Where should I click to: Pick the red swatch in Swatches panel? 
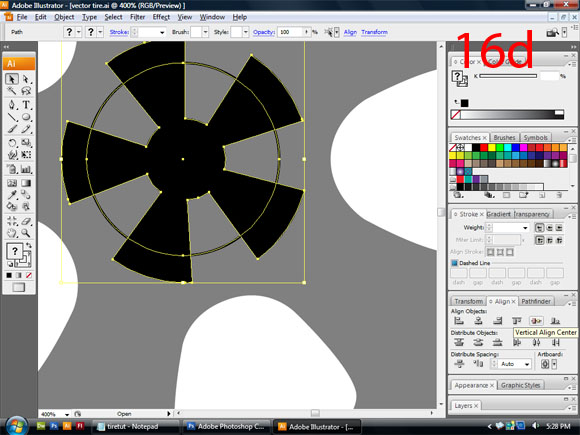pos(483,148)
